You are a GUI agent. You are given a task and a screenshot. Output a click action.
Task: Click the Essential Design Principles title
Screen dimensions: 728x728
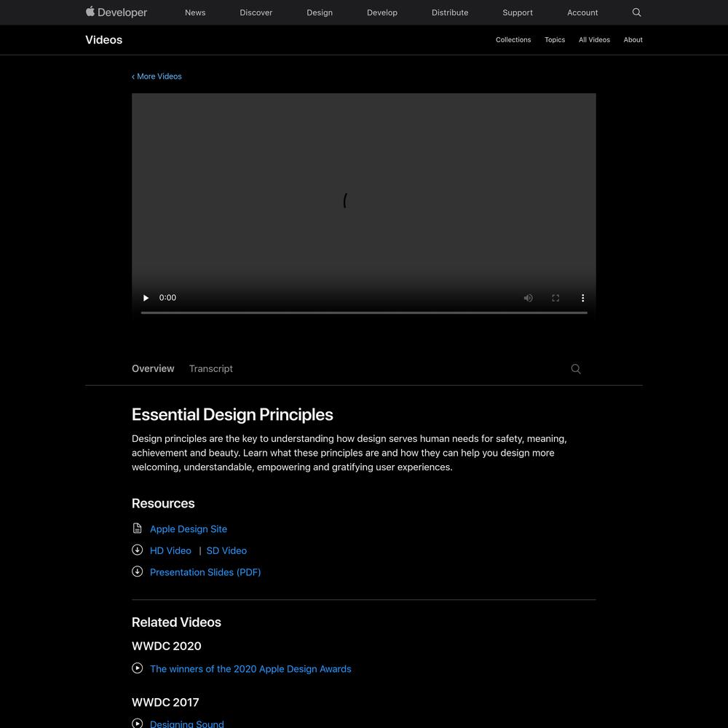(232, 415)
